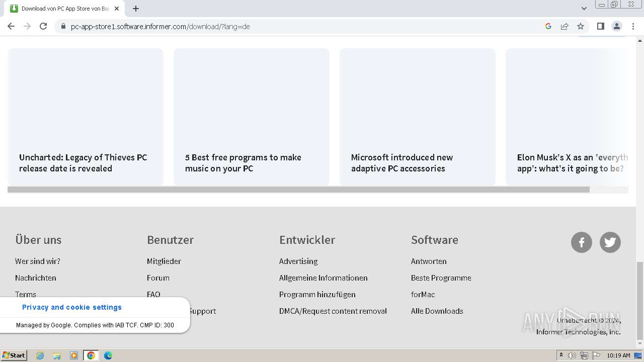644x362 pixels.
Task: Open Privacy and cookie settings
Action: point(72,307)
